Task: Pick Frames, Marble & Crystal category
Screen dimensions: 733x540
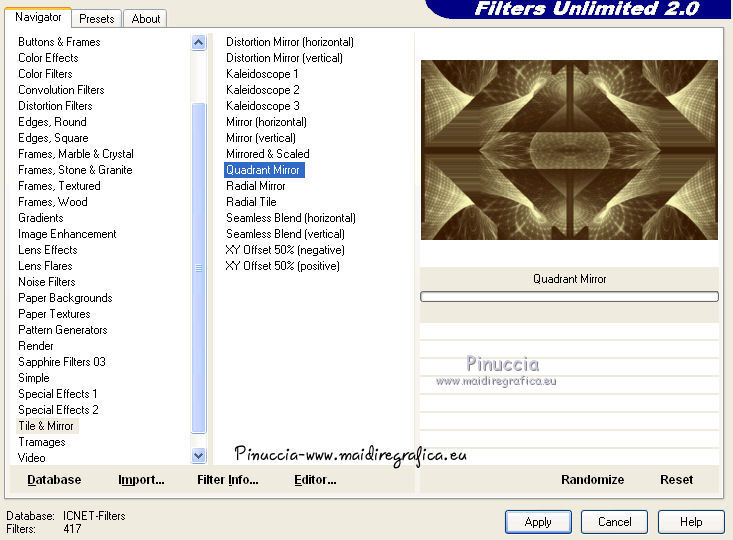Action: point(76,154)
